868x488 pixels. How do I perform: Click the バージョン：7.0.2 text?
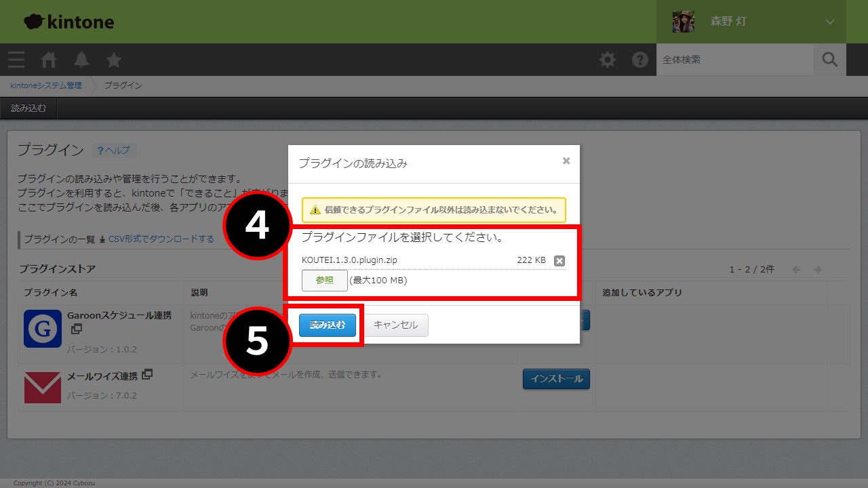coord(102,395)
